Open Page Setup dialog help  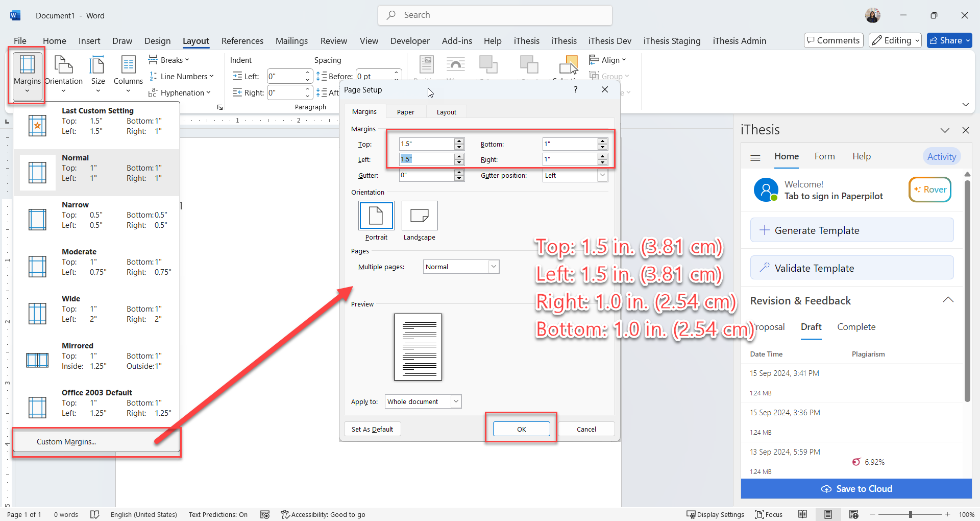[x=576, y=90]
